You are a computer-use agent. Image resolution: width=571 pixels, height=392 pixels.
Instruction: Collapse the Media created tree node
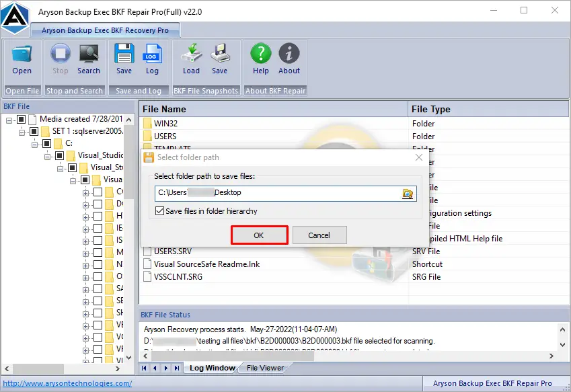9,120
